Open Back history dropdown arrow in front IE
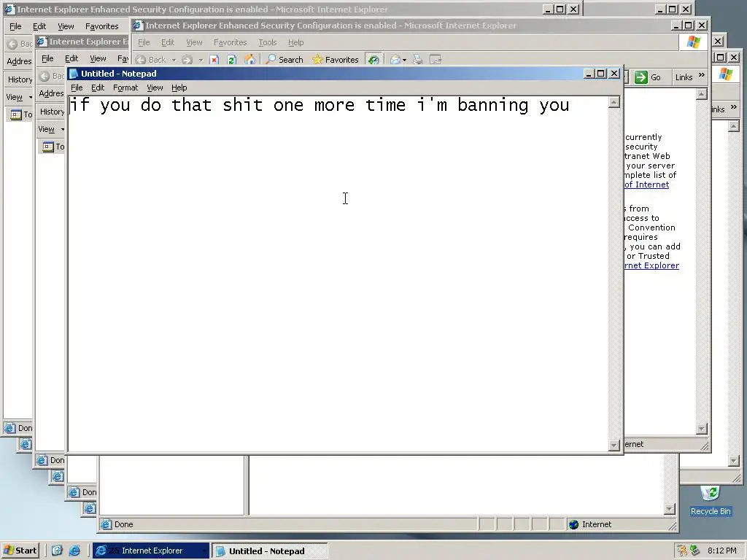 click(174, 60)
